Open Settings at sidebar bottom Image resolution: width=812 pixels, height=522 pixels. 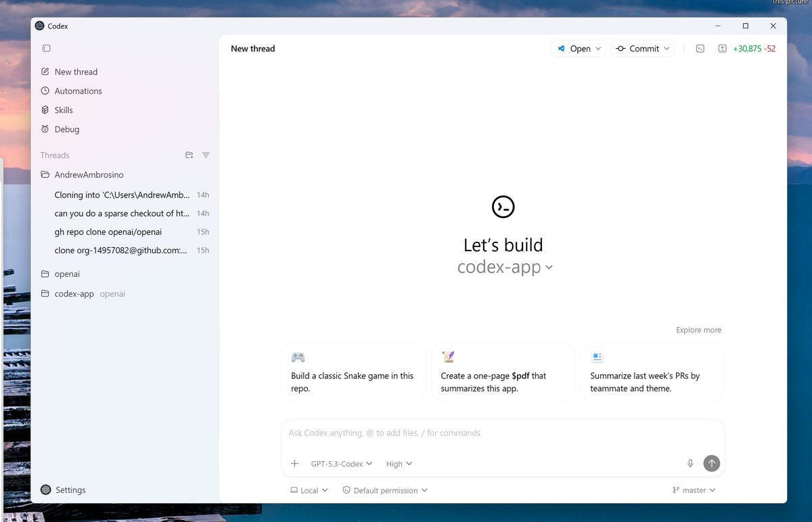[x=63, y=490]
